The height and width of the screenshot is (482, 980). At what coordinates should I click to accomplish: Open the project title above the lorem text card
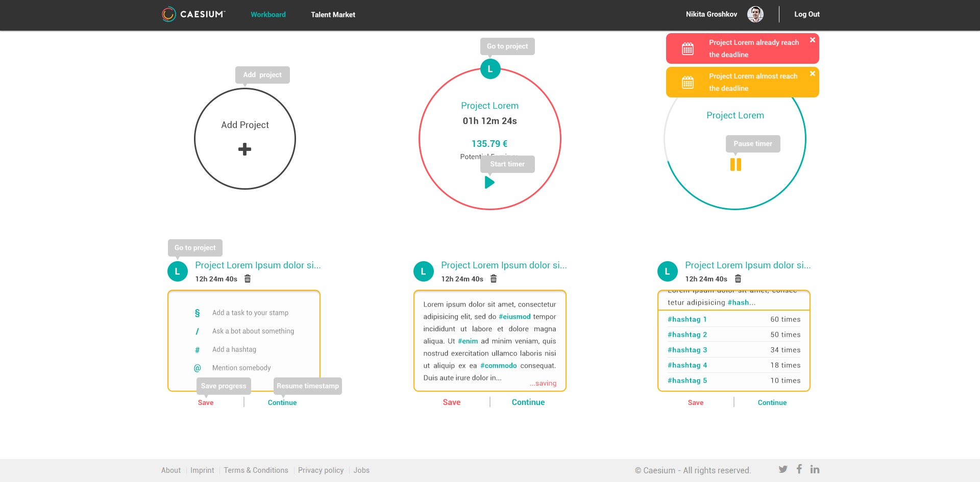click(504, 265)
